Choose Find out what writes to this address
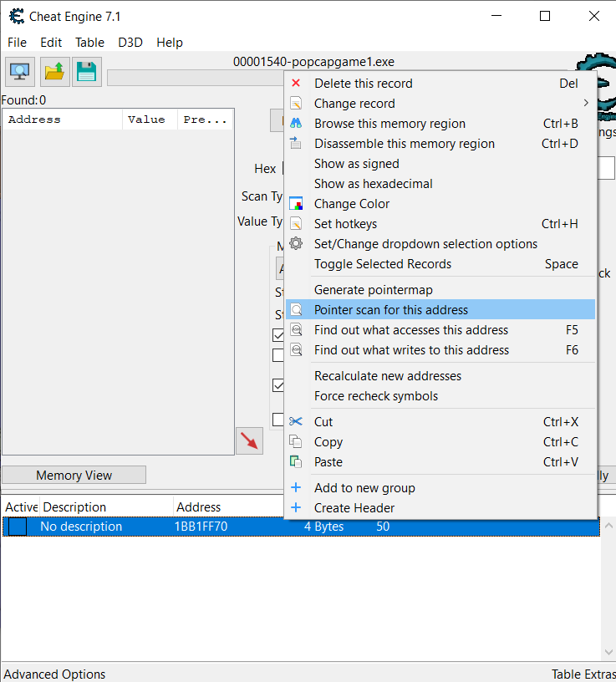This screenshot has height=682, width=616. pyautogui.click(x=440, y=349)
